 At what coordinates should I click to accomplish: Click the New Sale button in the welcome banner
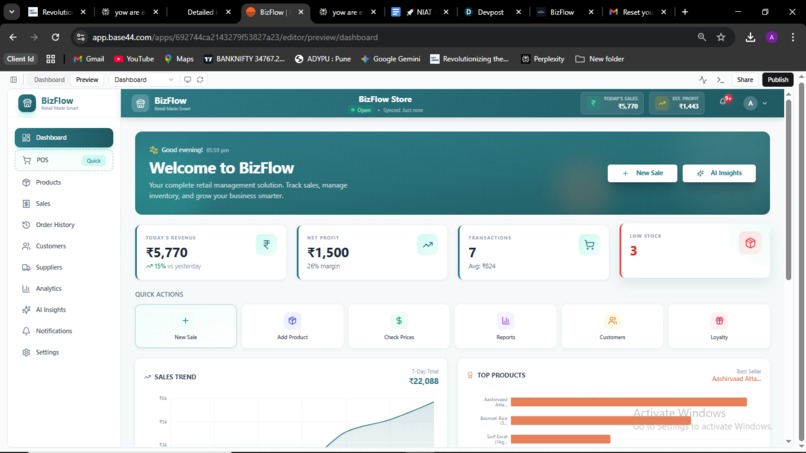pyautogui.click(x=642, y=173)
